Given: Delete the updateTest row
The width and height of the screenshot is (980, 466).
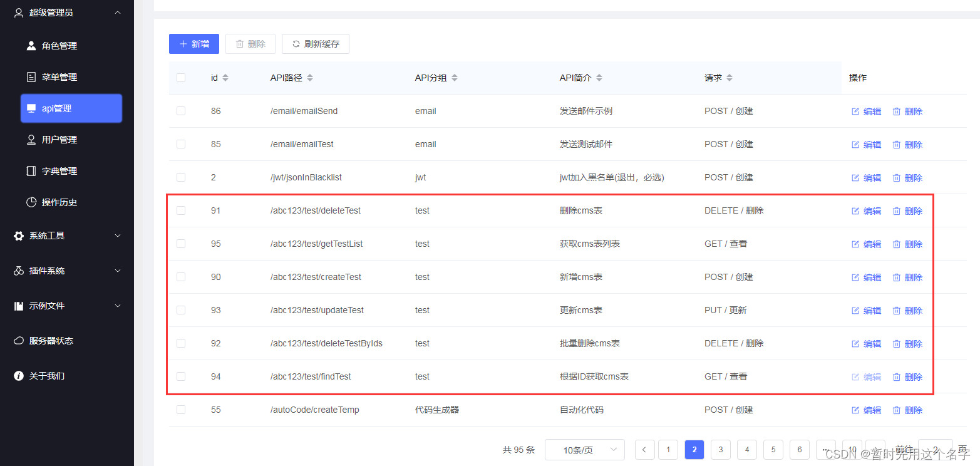Looking at the screenshot, I should [907, 311].
